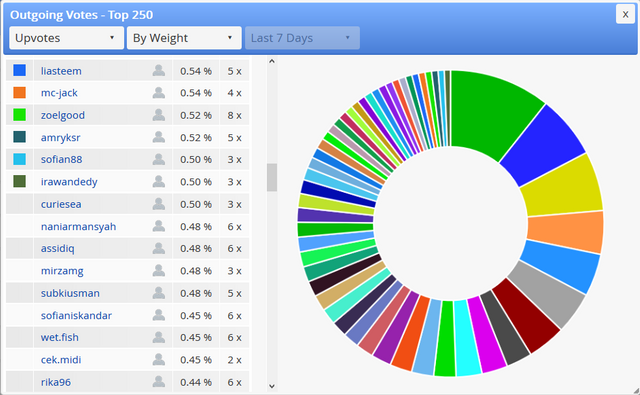Click blue color swatch beside liasteem
The image size is (640, 395).
(x=20, y=70)
